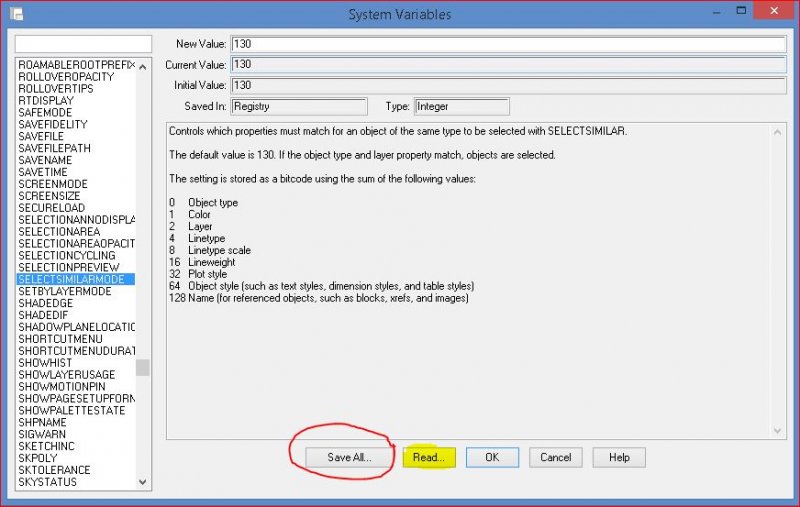This screenshot has width=800, height=507.
Task: Click the variable list scrollbar thumb
Action: pyautogui.click(x=143, y=367)
